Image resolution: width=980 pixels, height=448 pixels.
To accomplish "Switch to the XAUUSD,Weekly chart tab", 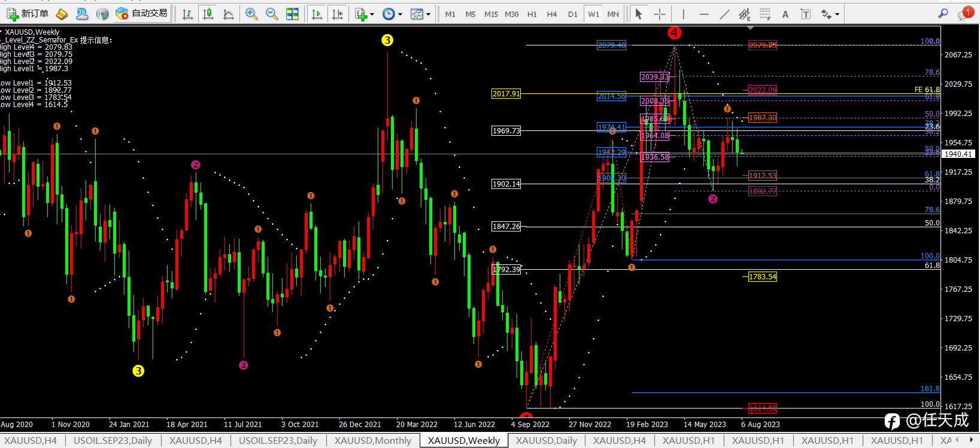I will click(464, 441).
